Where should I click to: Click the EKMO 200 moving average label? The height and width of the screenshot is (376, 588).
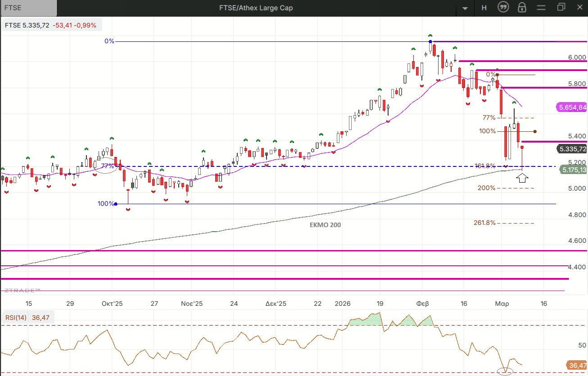click(x=326, y=225)
